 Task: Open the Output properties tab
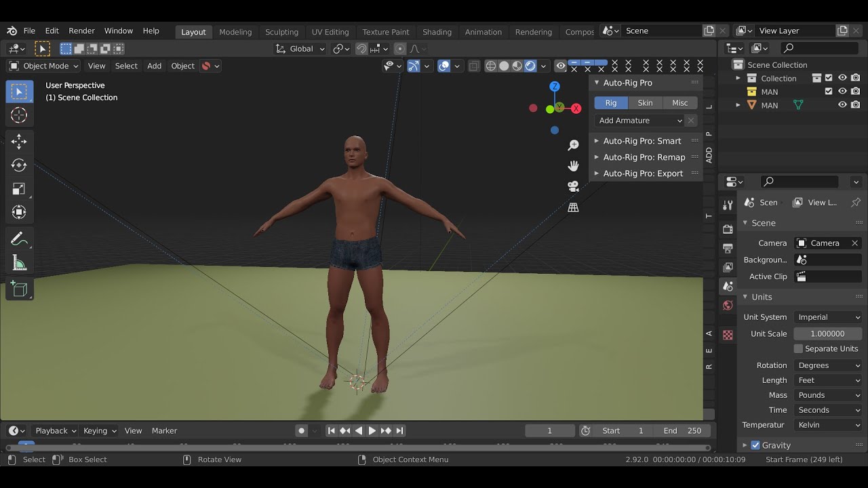point(728,248)
